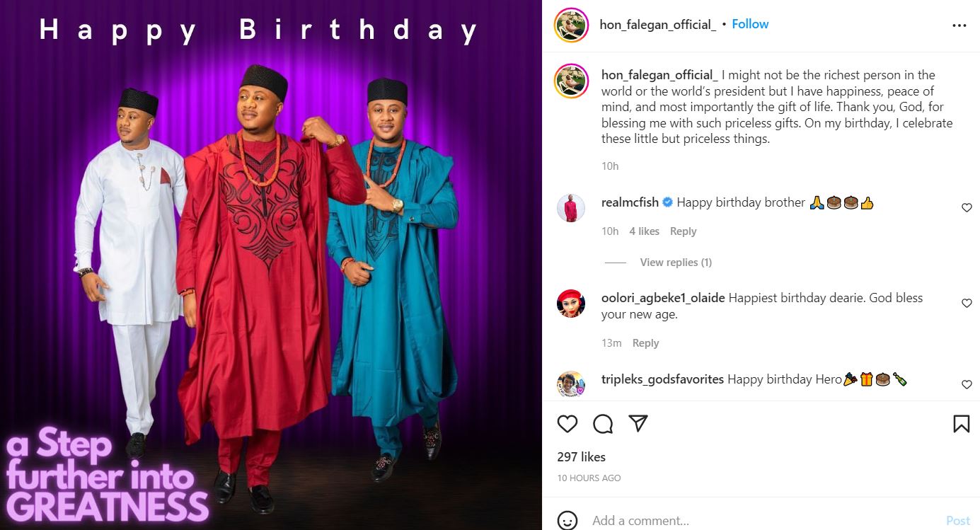Open oolori_agbeke1_olaide's profile avatar
Screen dimensions: 980x530
tap(571, 304)
